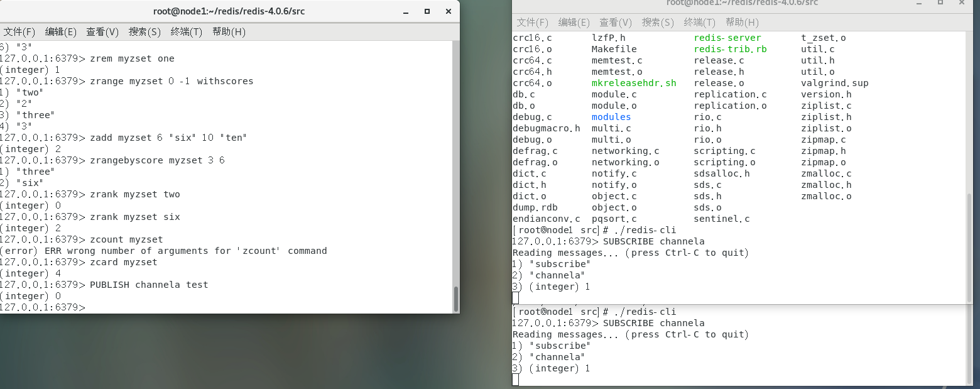Screen dimensions: 980x389
Task: Click valgrind.sup in the file listing
Action: coord(835,83)
